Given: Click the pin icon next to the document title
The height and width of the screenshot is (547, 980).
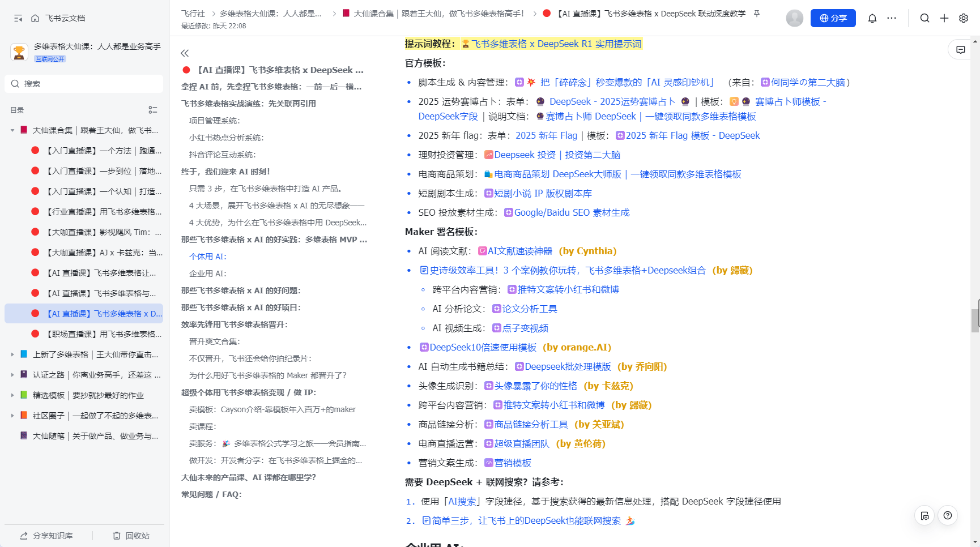Looking at the screenshot, I should (757, 14).
